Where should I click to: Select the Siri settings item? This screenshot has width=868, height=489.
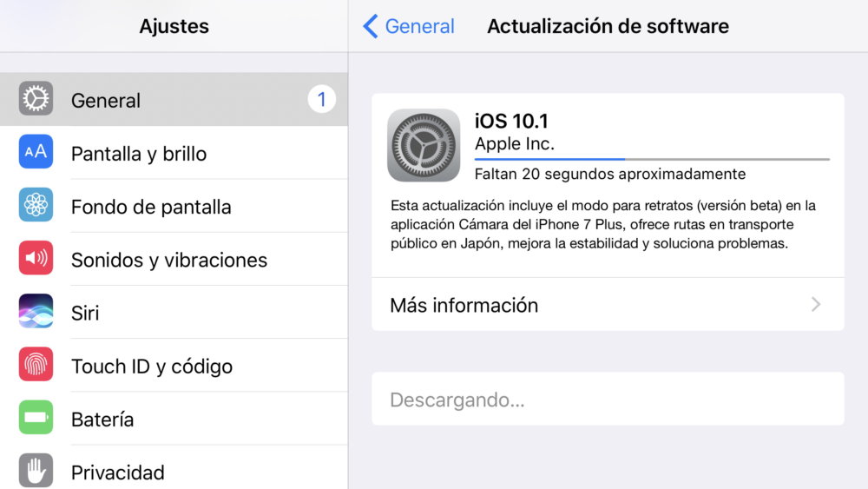click(174, 312)
